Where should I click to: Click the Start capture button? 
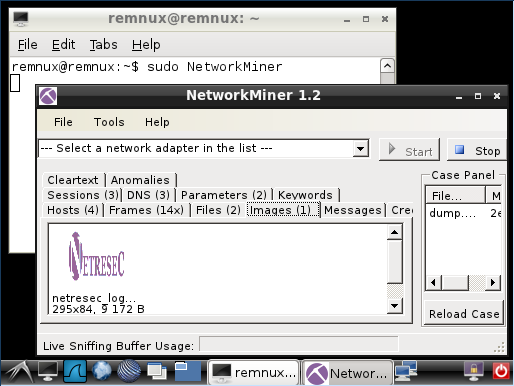click(x=409, y=150)
